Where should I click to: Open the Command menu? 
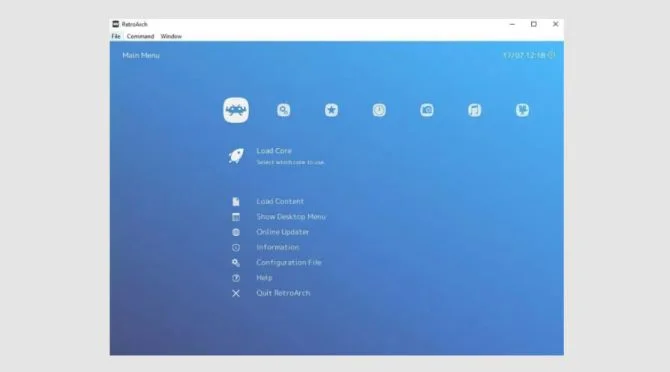click(x=140, y=36)
